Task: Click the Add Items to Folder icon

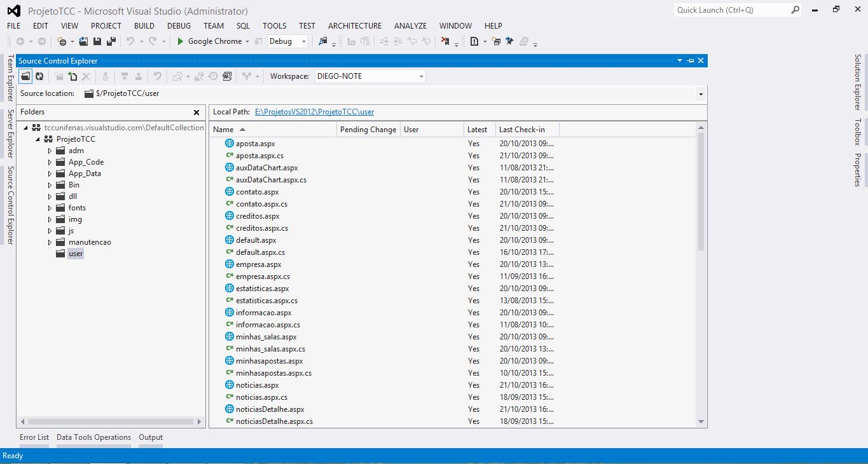Action: pos(72,76)
